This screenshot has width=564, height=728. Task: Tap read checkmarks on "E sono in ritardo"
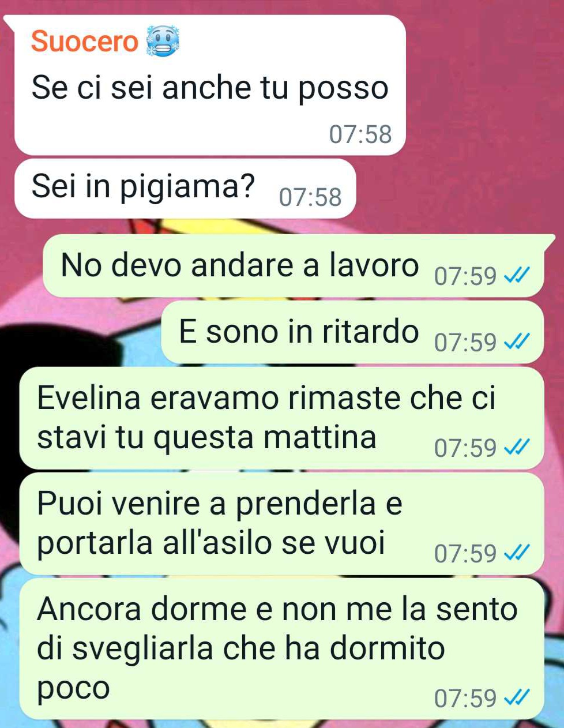point(517,343)
